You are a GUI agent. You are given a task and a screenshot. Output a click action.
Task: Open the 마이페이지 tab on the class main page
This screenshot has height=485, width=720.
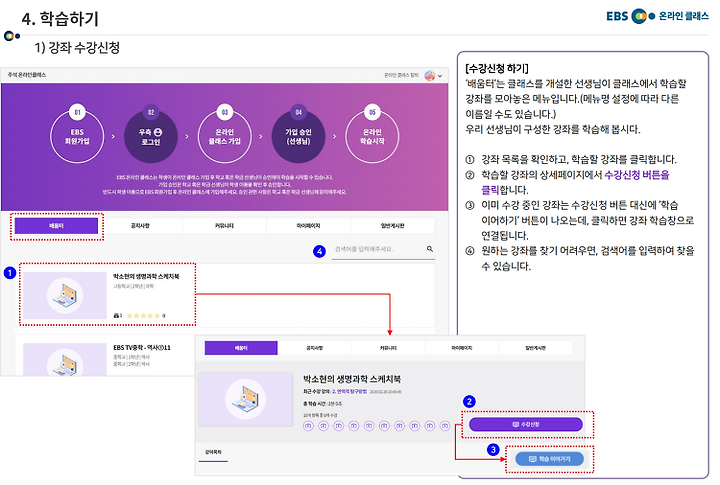point(308,226)
